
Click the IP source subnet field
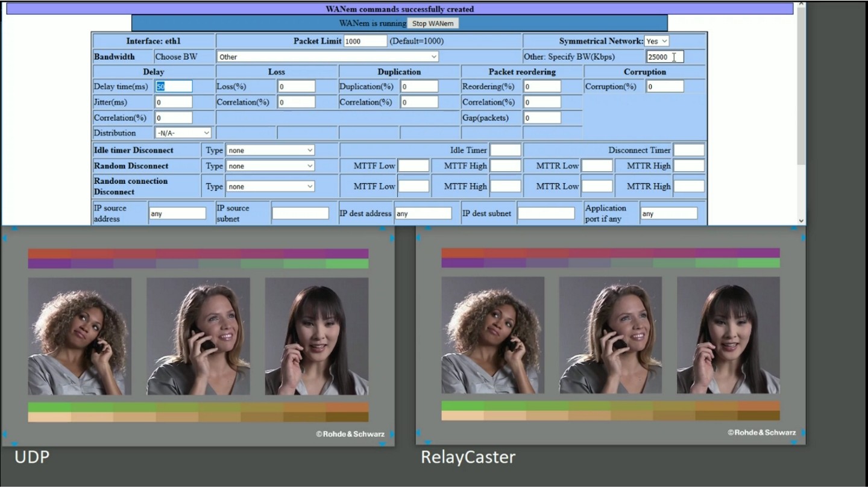click(300, 213)
